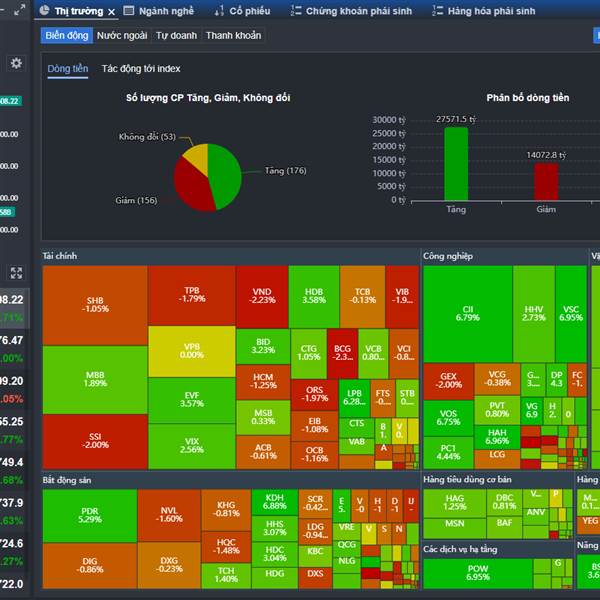This screenshot has height=600, width=600.
Task: Select EIB -1.08% tile
Action: pos(315,426)
